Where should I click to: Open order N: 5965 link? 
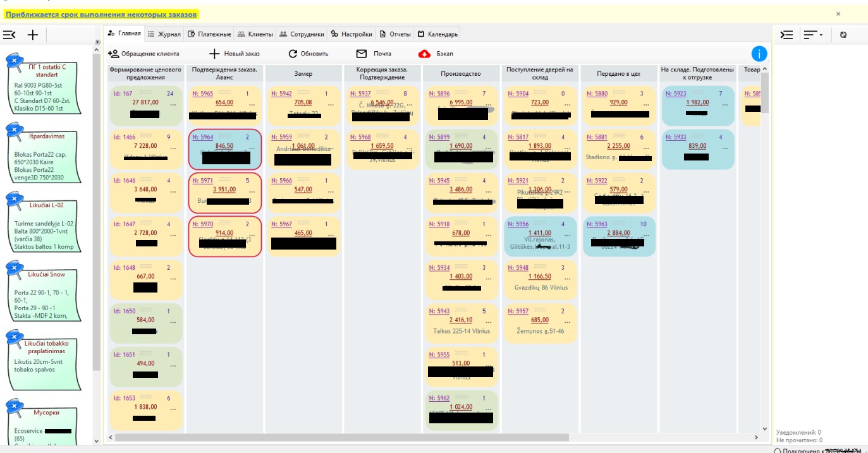203,94
